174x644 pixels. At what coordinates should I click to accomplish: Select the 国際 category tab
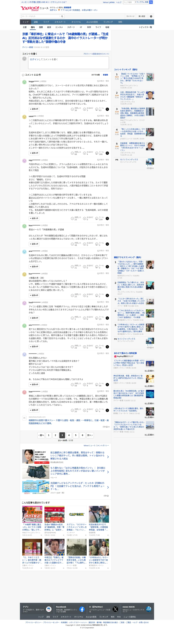point(41,27)
